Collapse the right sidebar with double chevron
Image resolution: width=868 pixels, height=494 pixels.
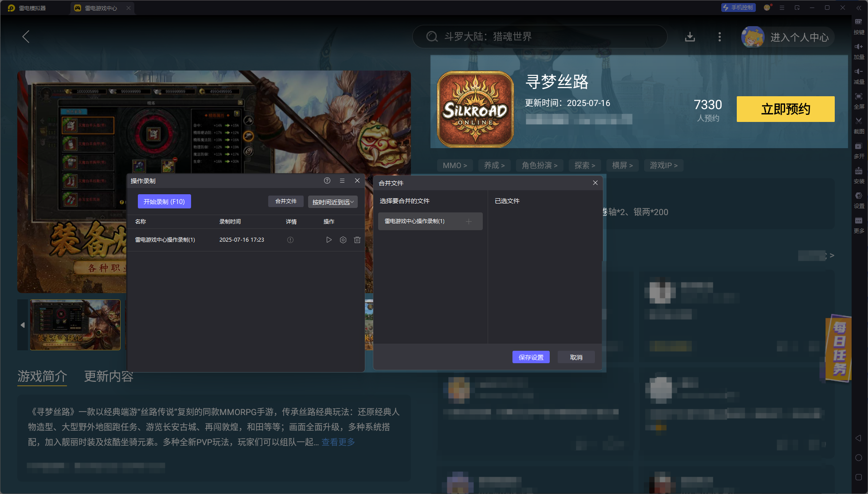[x=859, y=8]
